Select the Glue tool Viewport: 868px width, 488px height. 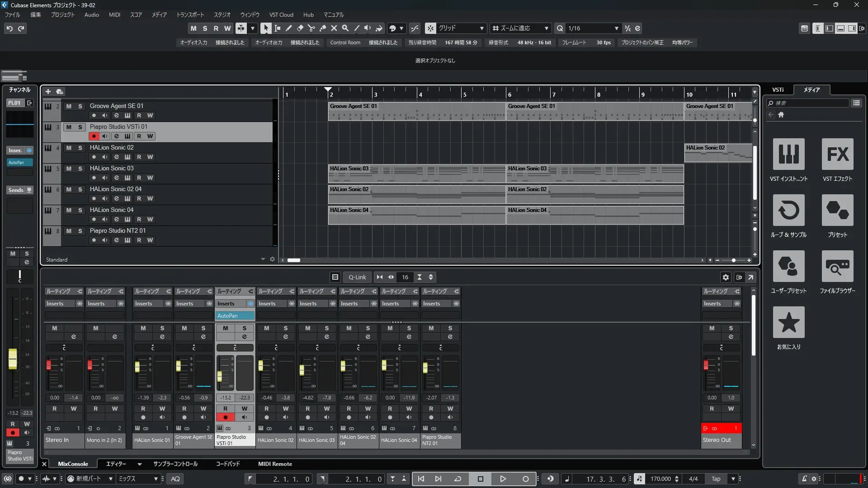tap(323, 28)
